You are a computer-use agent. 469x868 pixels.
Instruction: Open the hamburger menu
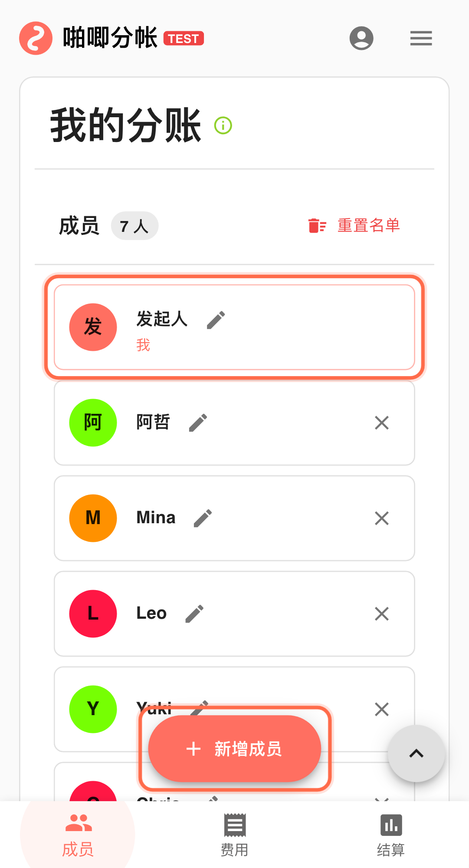click(421, 38)
